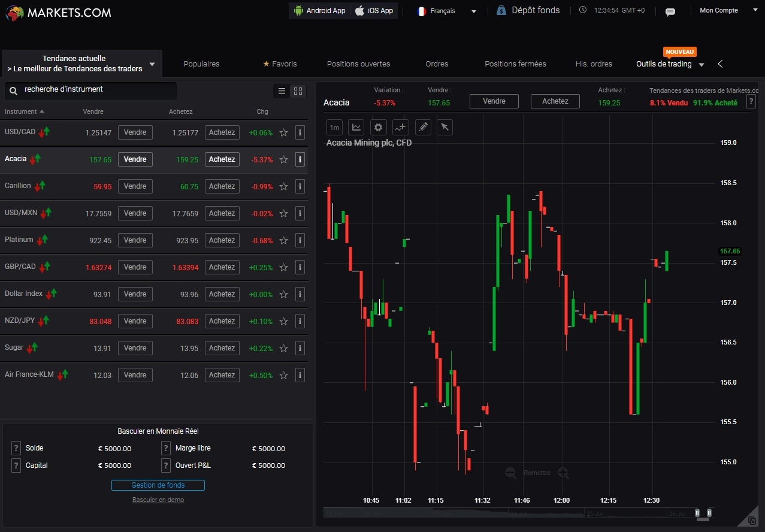The width and height of the screenshot is (765, 532).
Task: Switch to Positions ouvertes tab
Action: [358, 64]
